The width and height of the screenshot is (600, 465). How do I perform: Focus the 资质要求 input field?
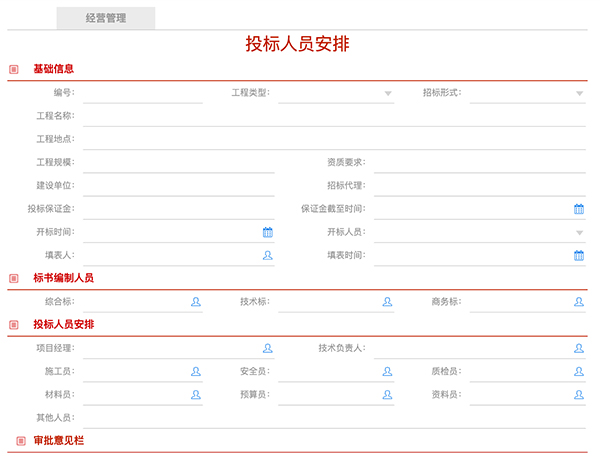[x=480, y=163]
